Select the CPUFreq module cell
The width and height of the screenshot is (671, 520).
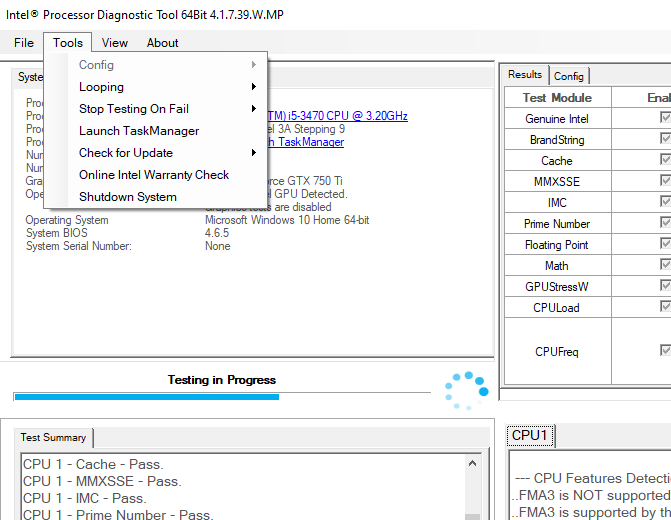[x=557, y=351]
